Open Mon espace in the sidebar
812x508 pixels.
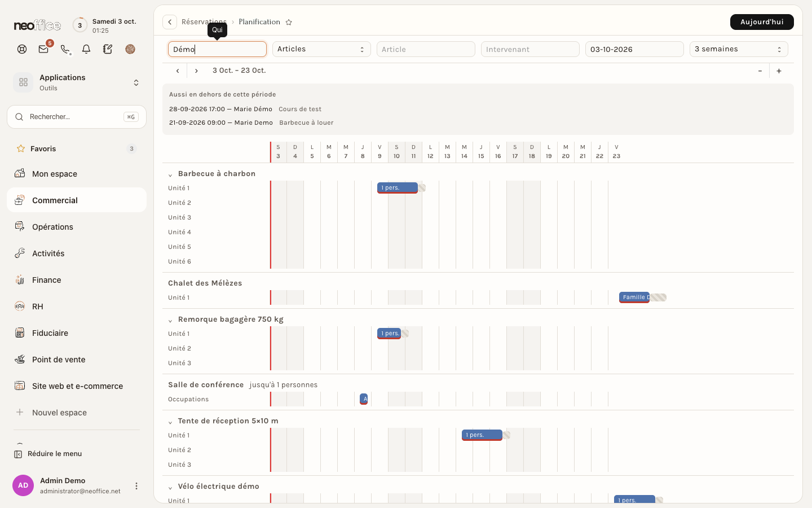77,174
